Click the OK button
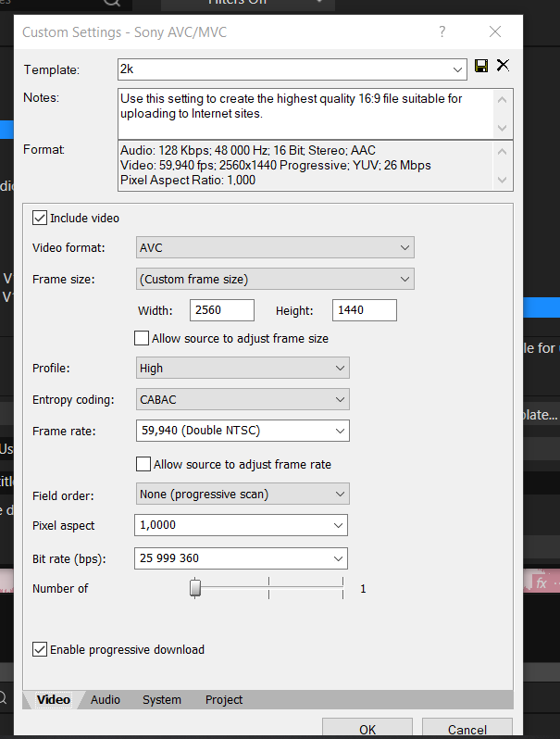 (367, 729)
